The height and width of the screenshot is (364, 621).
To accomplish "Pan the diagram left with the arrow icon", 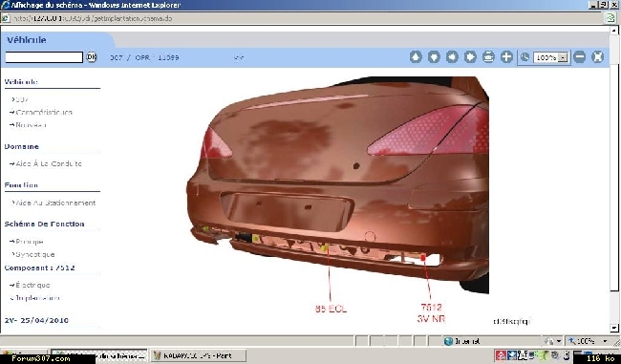I will pos(452,57).
